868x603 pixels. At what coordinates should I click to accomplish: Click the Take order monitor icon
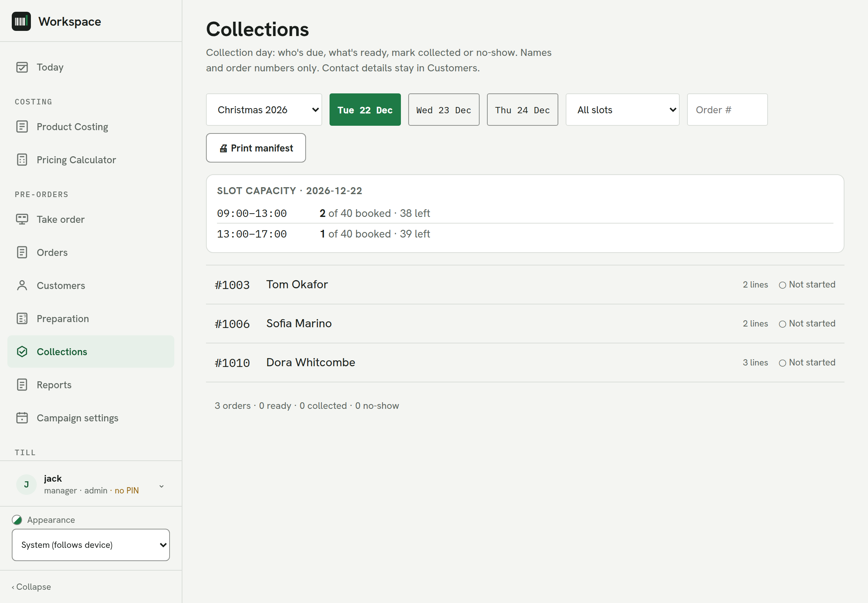tap(22, 219)
